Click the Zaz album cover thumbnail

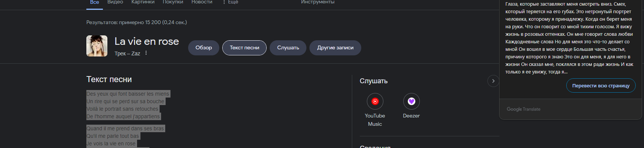coord(97,46)
